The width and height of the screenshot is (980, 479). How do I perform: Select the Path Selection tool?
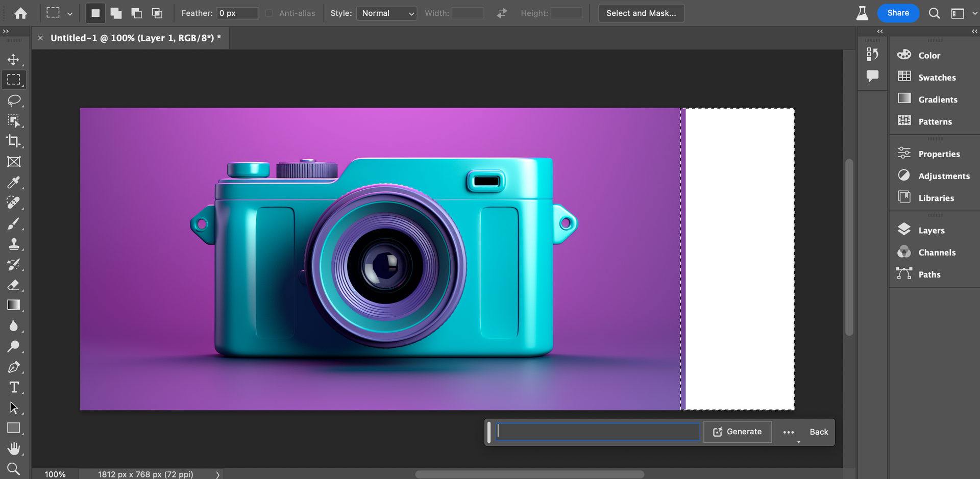[14, 408]
